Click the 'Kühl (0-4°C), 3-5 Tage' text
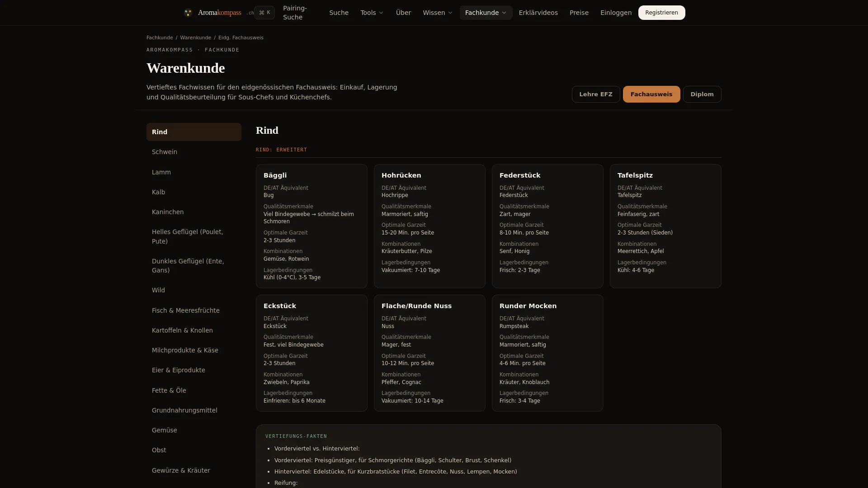The width and height of the screenshot is (868, 488). 292,277
